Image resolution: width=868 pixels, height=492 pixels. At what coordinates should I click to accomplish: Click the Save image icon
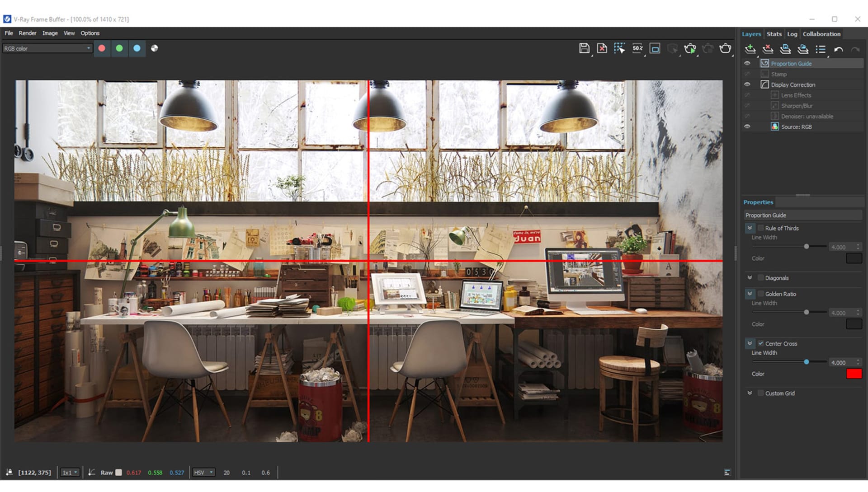tap(584, 48)
